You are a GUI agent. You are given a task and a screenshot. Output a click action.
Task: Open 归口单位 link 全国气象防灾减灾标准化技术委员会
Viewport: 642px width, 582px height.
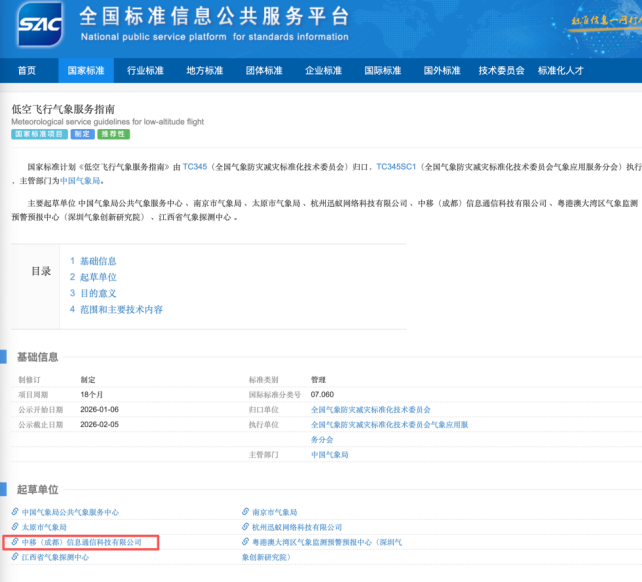371,410
